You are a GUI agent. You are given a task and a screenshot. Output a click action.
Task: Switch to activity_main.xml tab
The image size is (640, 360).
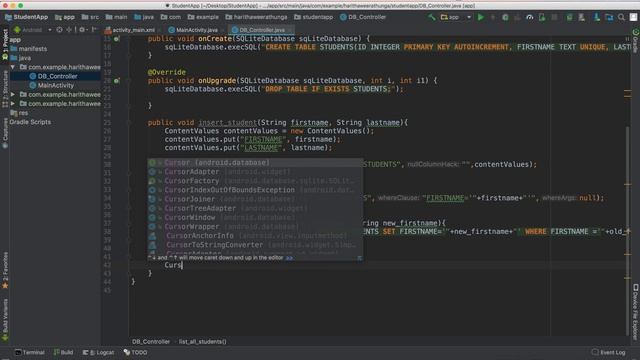coord(130,30)
